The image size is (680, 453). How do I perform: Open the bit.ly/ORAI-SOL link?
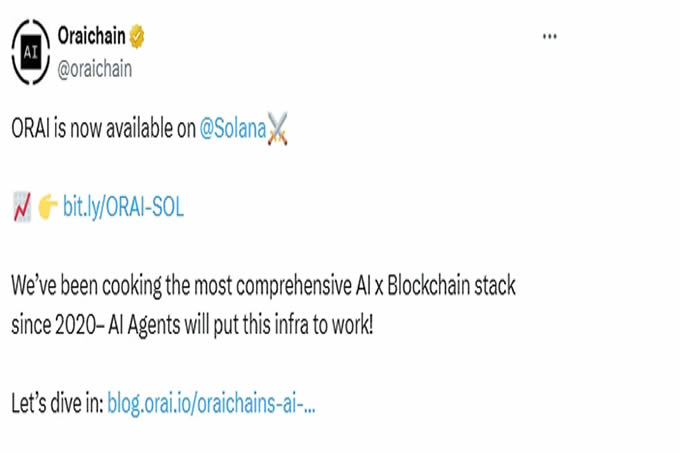tap(123, 207)
